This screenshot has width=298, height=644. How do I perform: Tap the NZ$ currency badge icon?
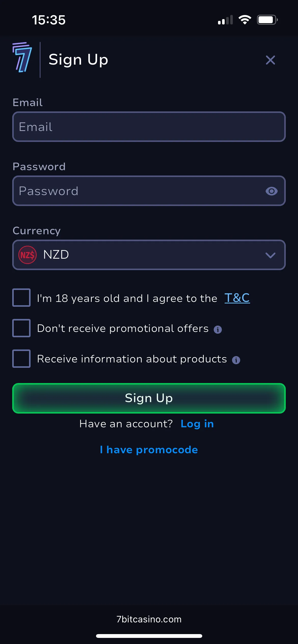(x=28, y=255)
